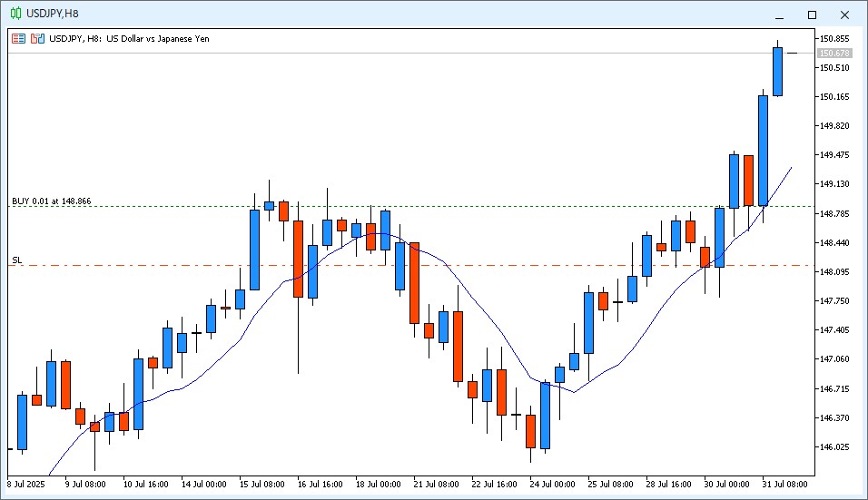Screen dimensions: 868x500
Task: Click price axis label 150.510
Action: coord(834,67)
